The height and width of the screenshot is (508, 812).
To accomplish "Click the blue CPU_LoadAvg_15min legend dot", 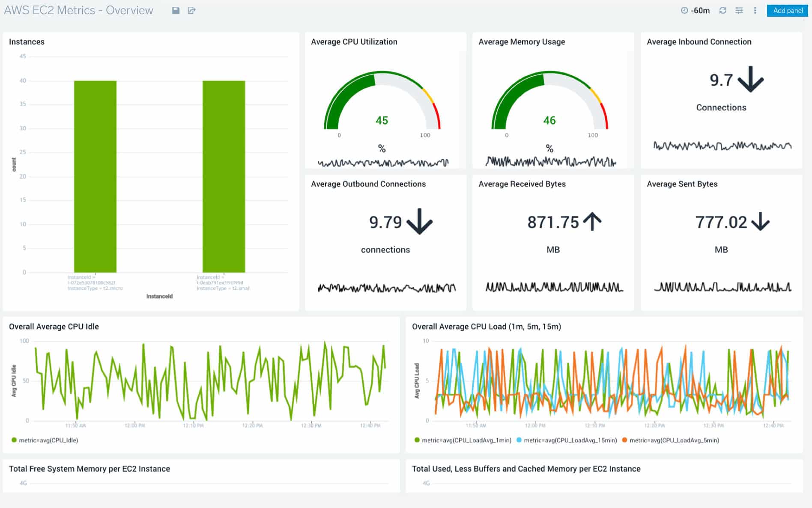I will click(x=519, y=440).
